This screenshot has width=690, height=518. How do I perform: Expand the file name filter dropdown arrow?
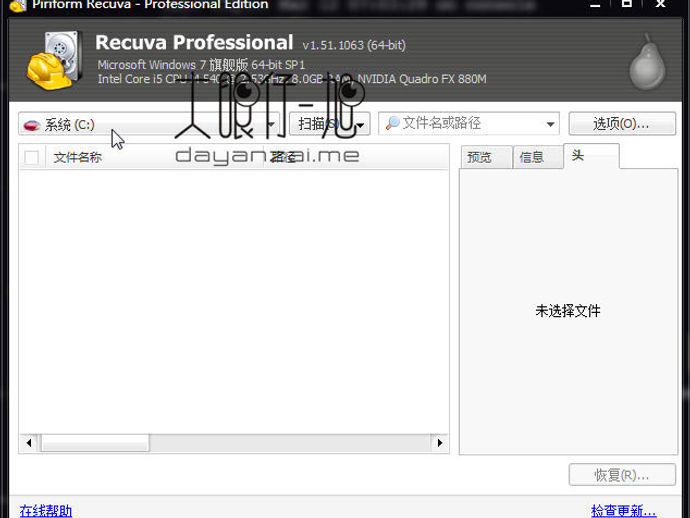(550, 124)
